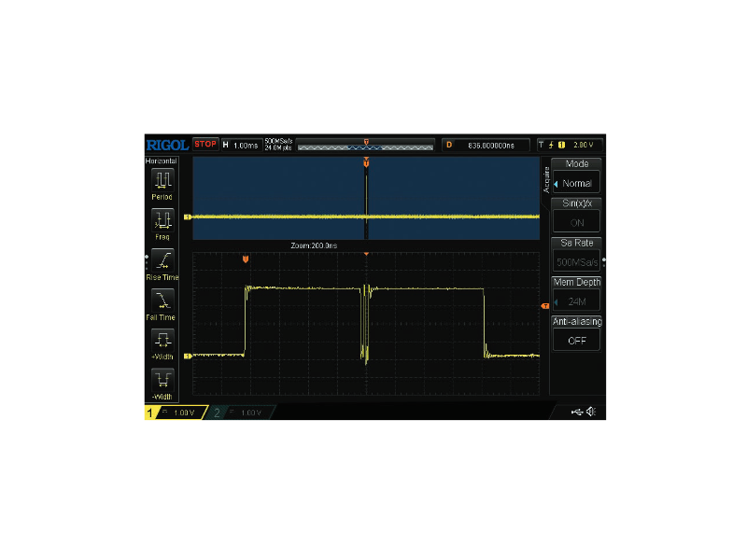This screenshot has height=560, width=747.
Task: Select channel 1 tab at bottom
Action: tap(176, 413)
